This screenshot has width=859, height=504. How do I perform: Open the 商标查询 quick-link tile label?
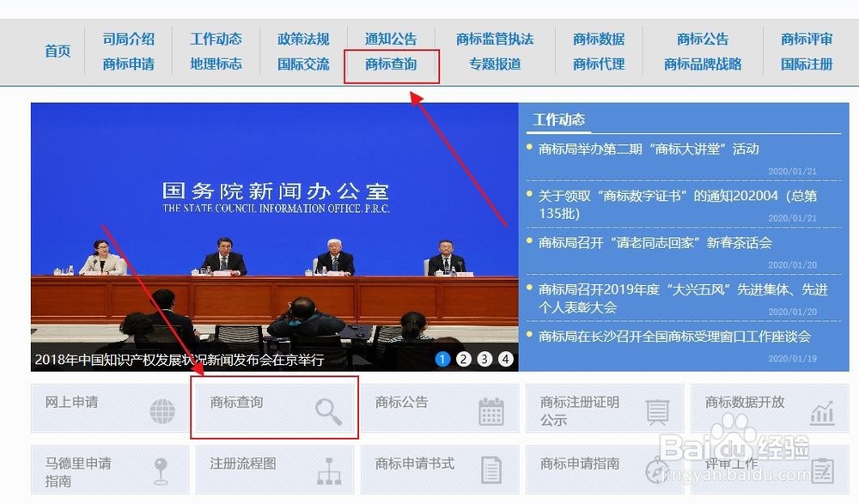coord(237,402)
